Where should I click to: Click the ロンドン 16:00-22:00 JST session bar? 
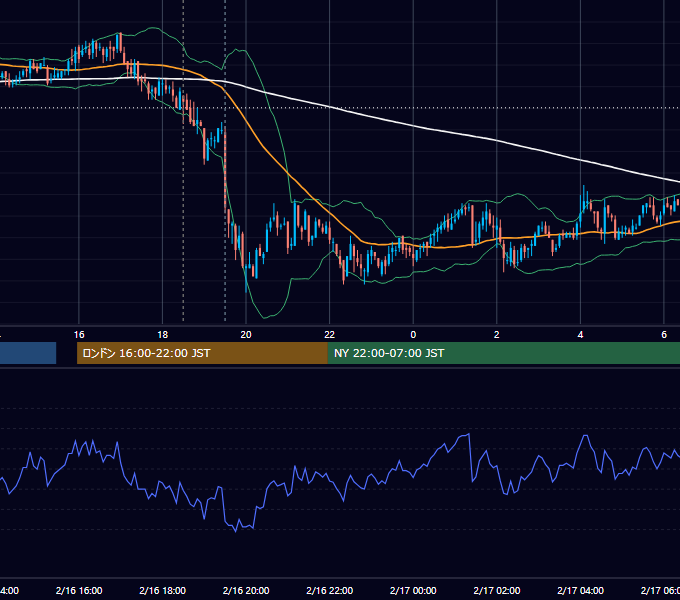tap(202, 353)
